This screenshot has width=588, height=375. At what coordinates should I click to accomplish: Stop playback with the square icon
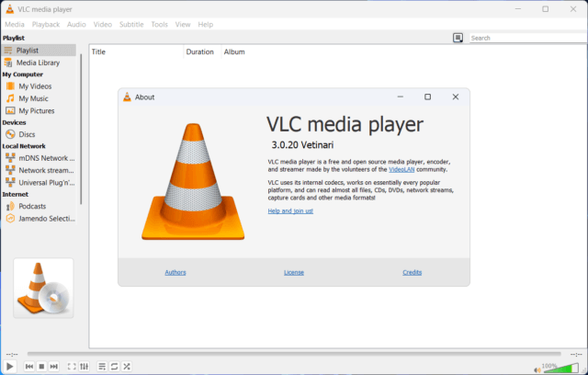tap(41, 367)
